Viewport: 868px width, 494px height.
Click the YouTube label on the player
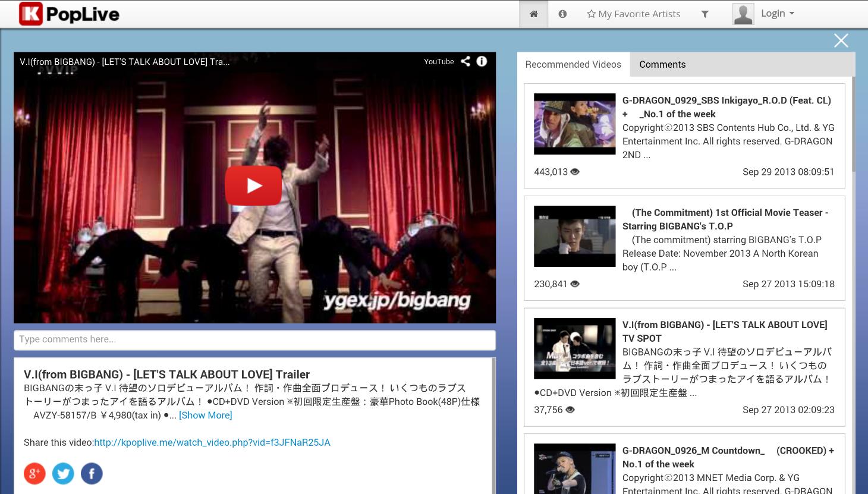(x=439, y=61)
